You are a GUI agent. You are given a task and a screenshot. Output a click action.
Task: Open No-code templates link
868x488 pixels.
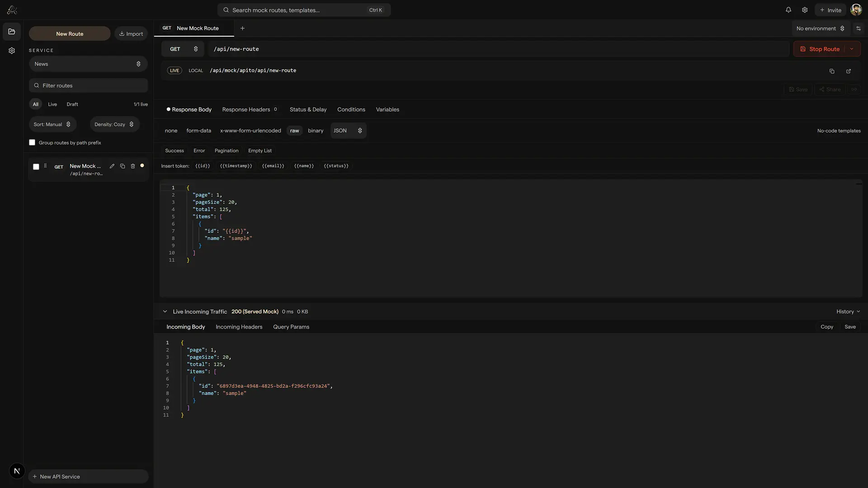839,131
